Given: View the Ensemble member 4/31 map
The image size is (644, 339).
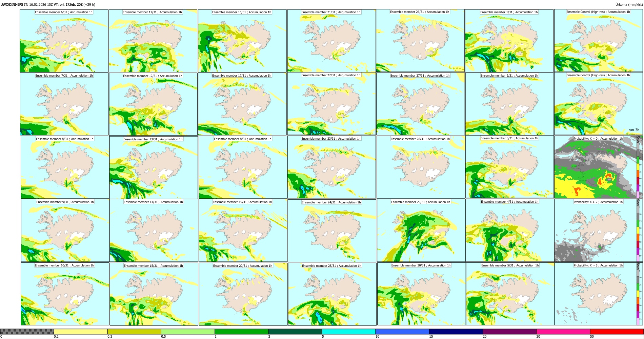Looking at the screenshot, I should [x=510, y=231].
